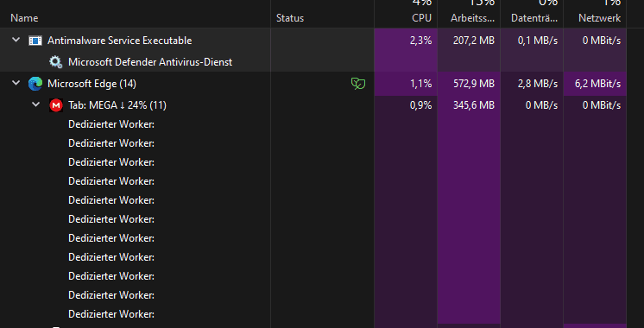Click the Microsoft Defender Antivirus-Dienst gear icon
Screen dimensions: 644x328
tap(55, 62)
